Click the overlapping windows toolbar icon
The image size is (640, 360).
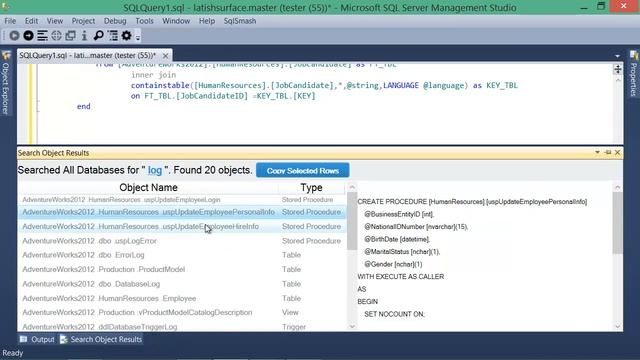[70, 36]
